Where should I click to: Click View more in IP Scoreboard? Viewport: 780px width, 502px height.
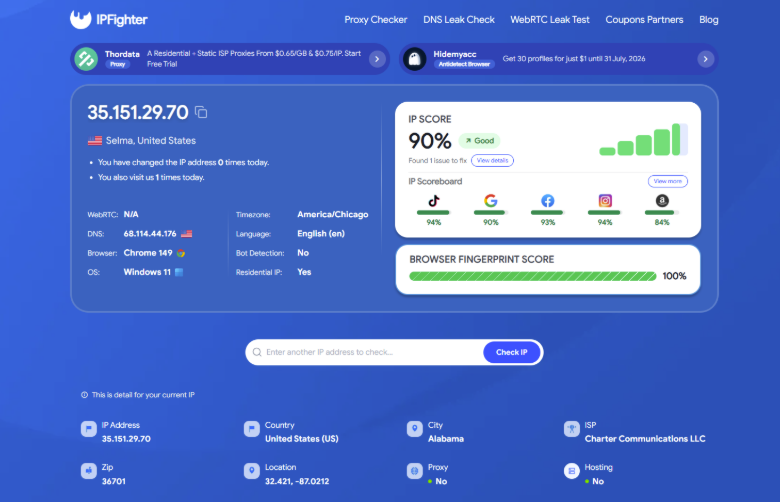pyautogui.click(x=668, y=181)
